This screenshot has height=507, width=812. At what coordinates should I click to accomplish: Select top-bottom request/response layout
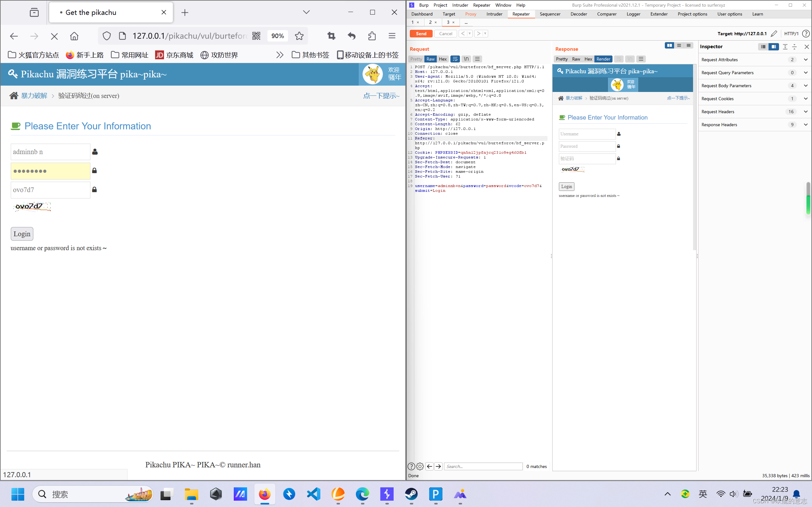click(679, 45)
